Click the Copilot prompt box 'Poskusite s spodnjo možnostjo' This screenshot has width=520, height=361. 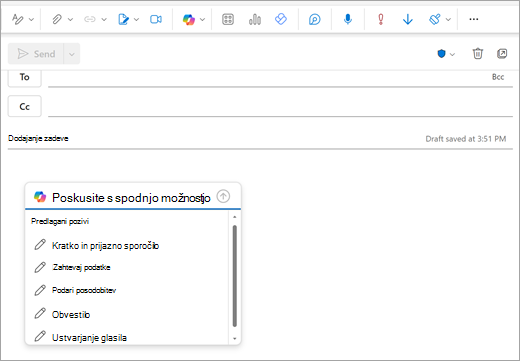point(131,198)
